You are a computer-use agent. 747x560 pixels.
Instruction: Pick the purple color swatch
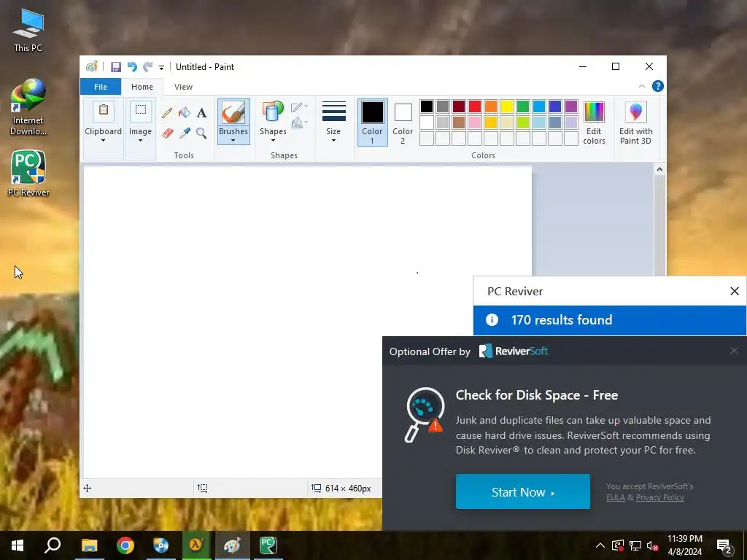click(x=571, y=106)
